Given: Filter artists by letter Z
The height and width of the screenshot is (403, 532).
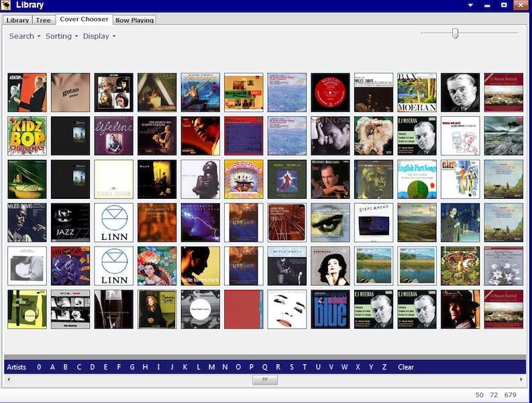Looking at the screenshot, I should [384, 367].
